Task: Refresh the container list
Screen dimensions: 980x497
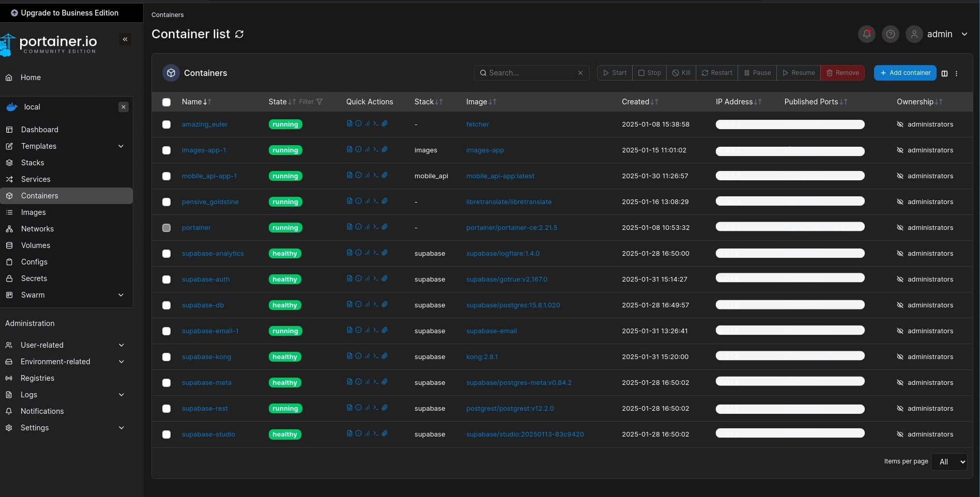Action: [x=239, y=34]
